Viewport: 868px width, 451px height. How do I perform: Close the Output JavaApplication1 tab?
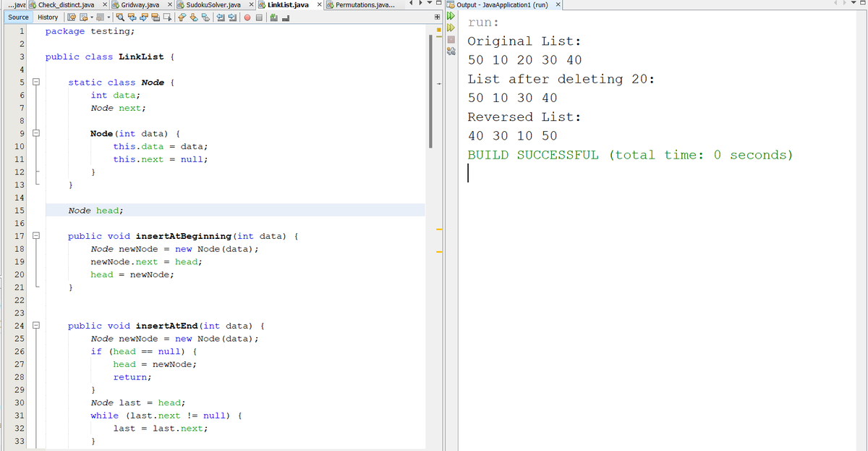click(558, 4)
